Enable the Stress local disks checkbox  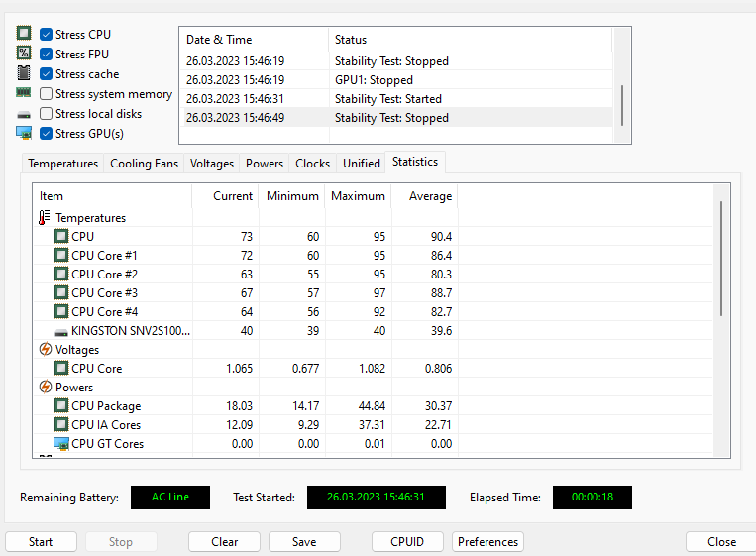(x=46, y=113)
